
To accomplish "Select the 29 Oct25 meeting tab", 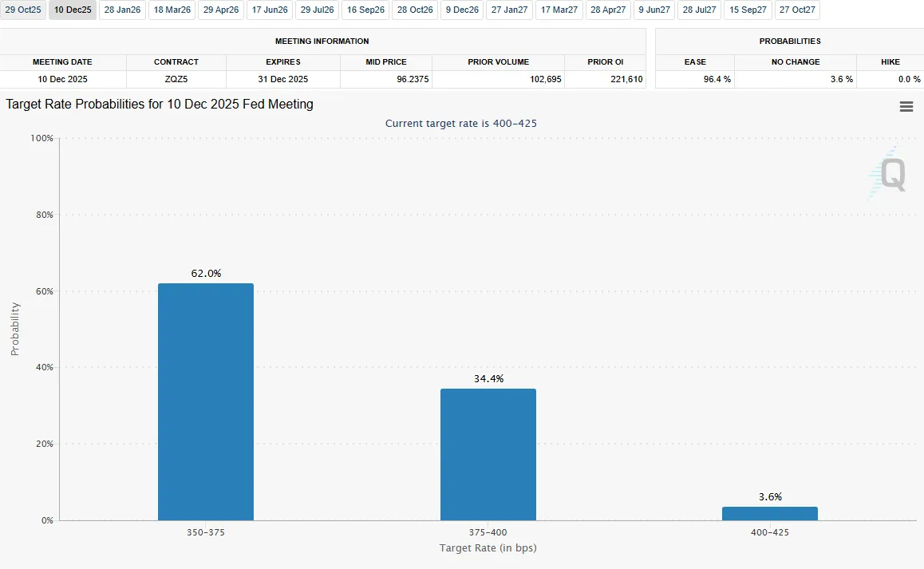I will pyautogui.click(x=23, y=10).
